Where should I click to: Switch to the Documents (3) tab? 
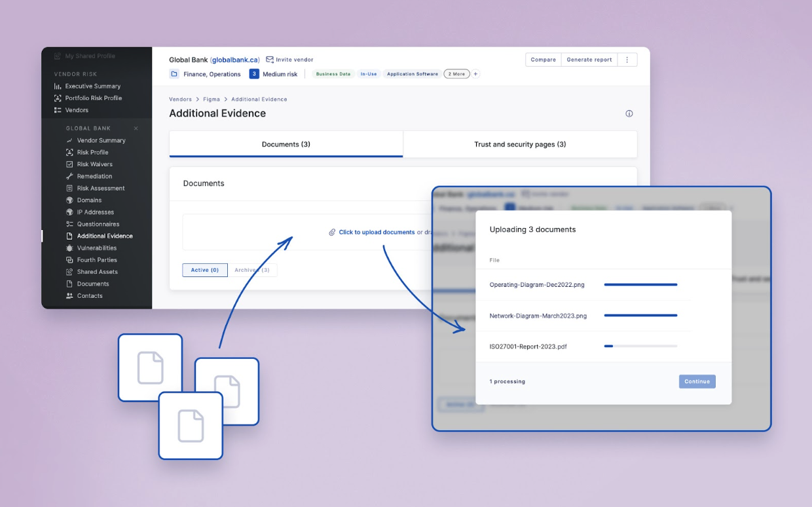click(x=286, y=144)
